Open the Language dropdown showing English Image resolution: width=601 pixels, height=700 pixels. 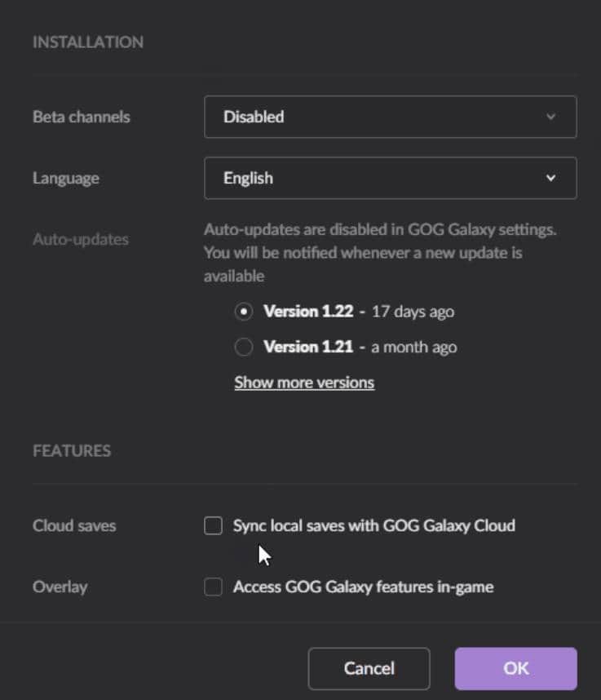coord(391,178)
